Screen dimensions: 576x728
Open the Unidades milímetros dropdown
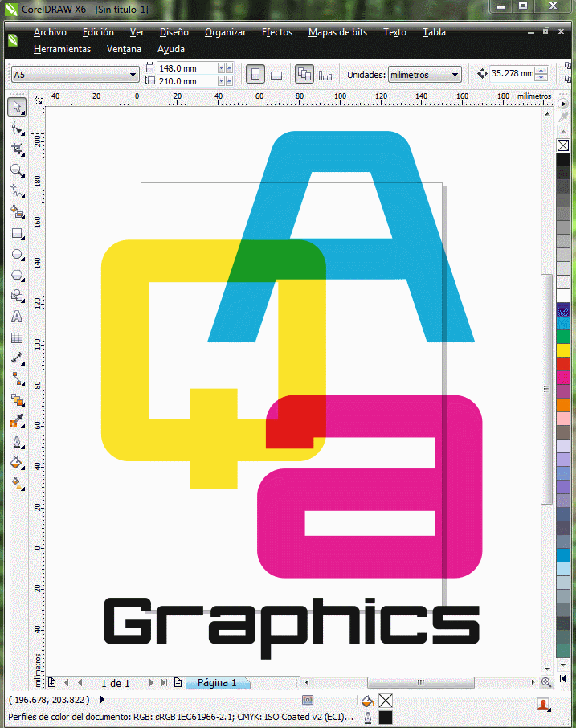coord(455,75)
